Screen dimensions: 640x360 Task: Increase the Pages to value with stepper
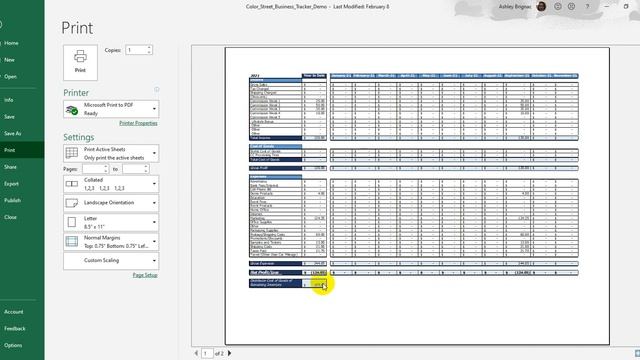click(146, 167)
